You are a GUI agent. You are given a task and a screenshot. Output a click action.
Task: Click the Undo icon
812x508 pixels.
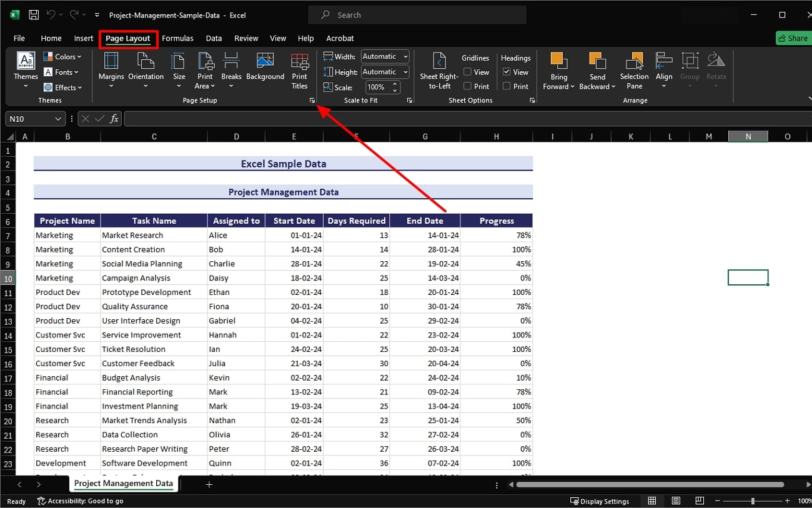[x=51, y=14]
